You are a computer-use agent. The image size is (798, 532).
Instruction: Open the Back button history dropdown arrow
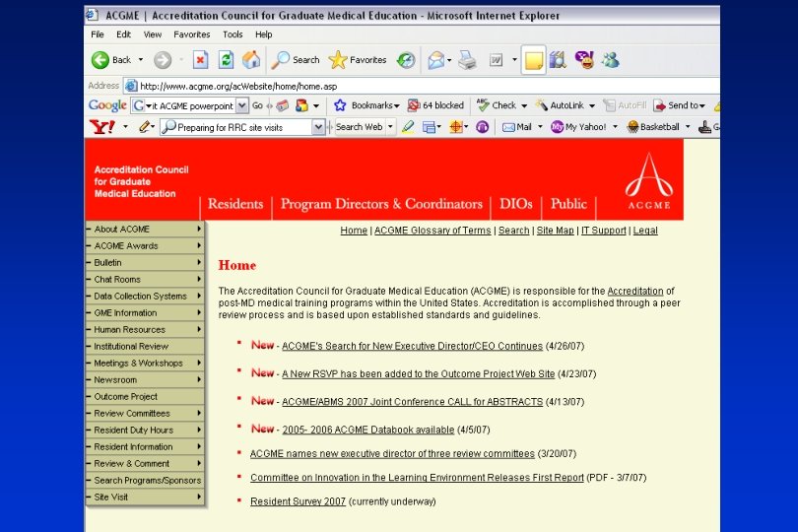(141, 60)
